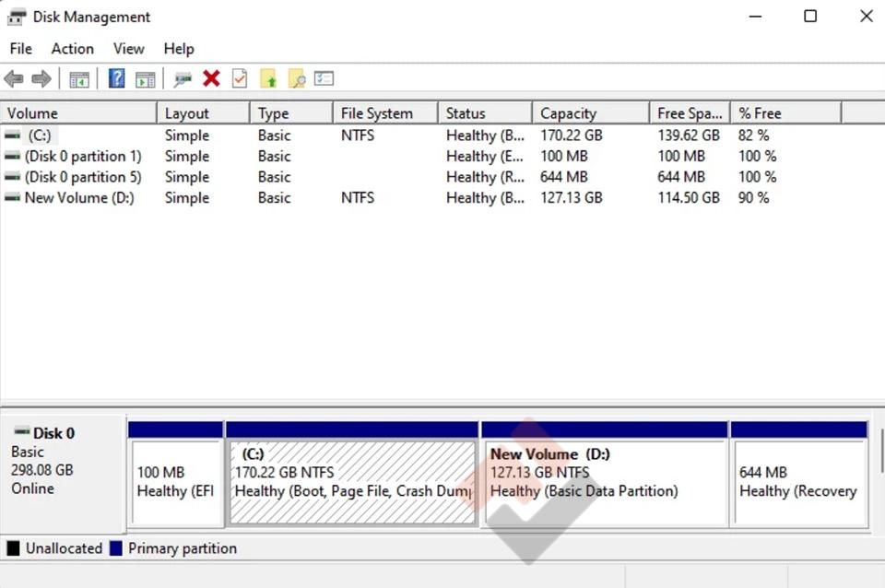Screen dimensions: 885x588
Task: Sort by the File System column header
Action: (x=376, y=113)
